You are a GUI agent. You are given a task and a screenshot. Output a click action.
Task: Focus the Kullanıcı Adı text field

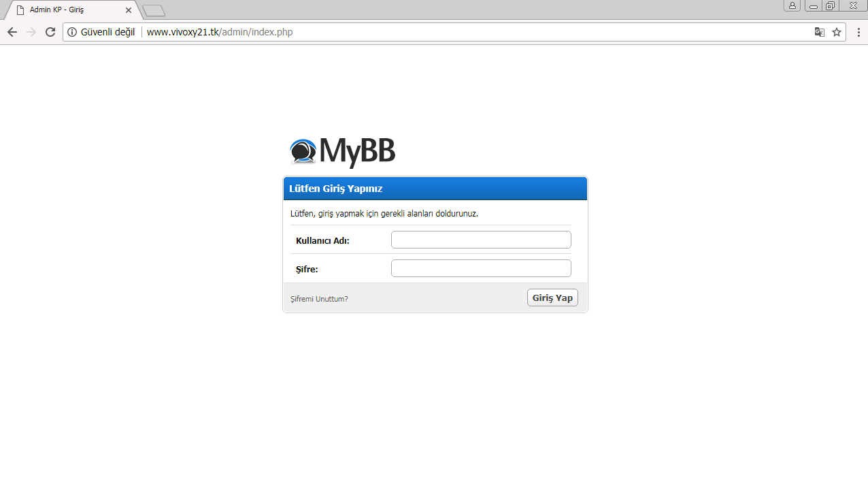coord(481,240)
